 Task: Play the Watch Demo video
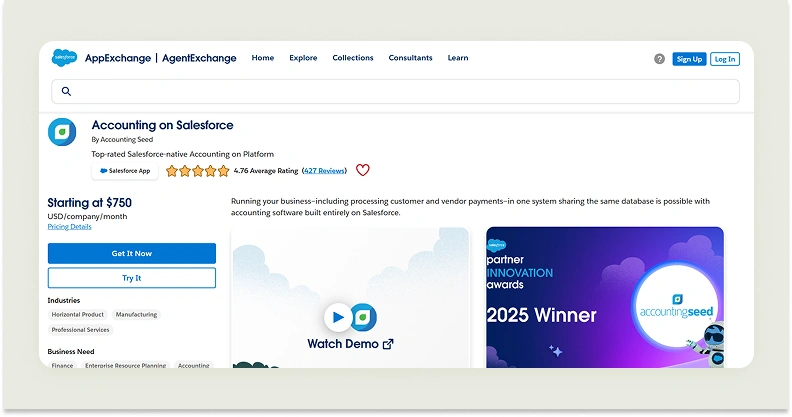pos(338,317)
